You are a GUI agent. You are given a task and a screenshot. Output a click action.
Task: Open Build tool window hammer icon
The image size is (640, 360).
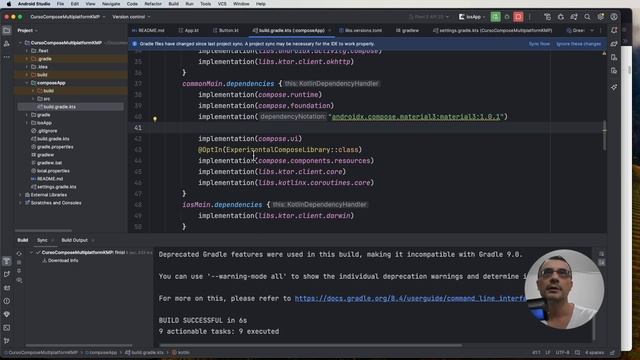pos(7,261)
